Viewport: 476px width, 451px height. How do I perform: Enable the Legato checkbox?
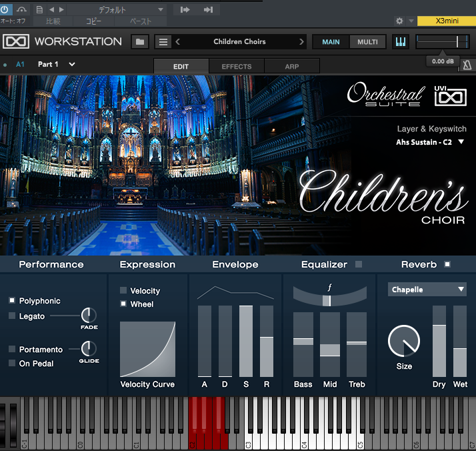coord(12,316)
